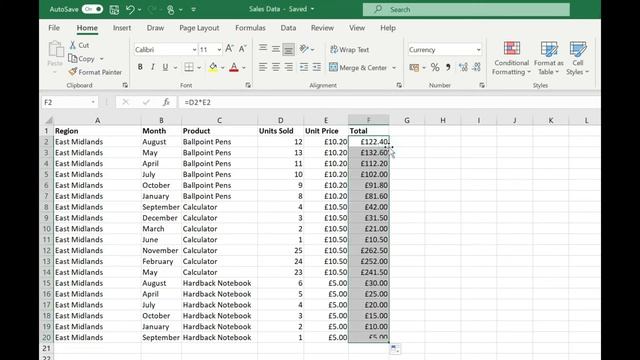Switch to the Draw tab
The image size is (640, 360).
pos(155,28)
